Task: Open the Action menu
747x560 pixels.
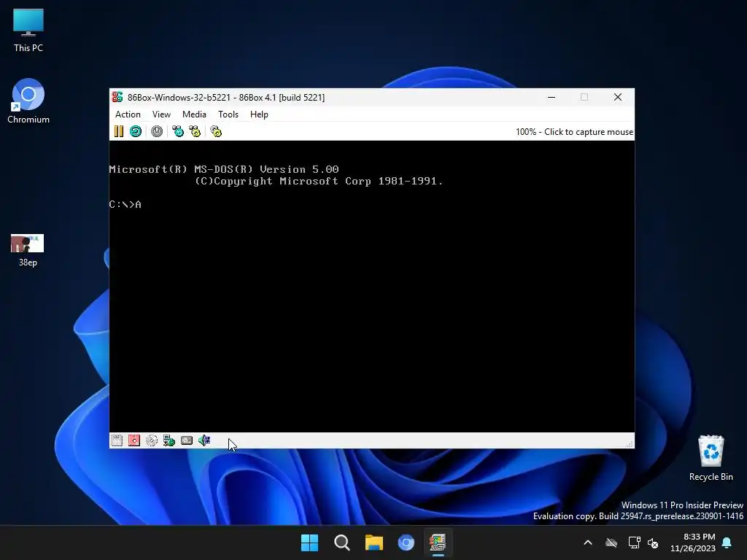Action: click(128, 114)
